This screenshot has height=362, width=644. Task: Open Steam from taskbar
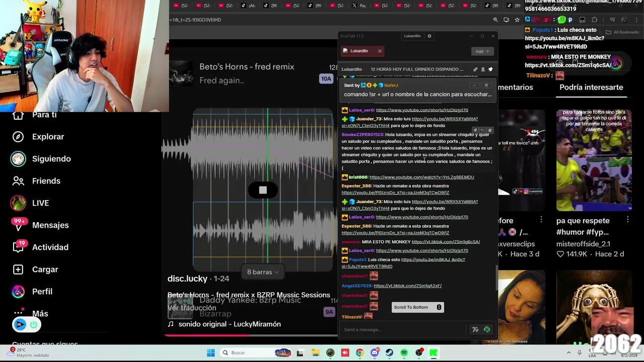[389, 353]
